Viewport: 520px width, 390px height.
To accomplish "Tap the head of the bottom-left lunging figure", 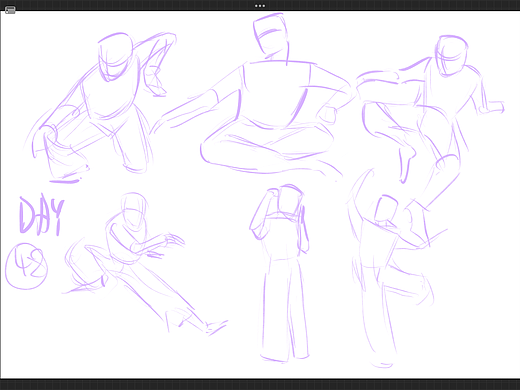I will pos(134,211).
